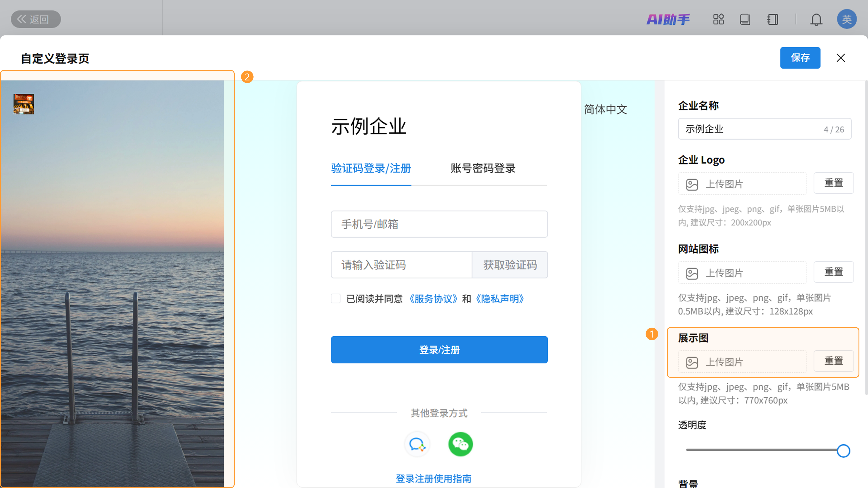The image size is (868, 488).
Task: Open the notebook icon in top bar
Action: coord(773,19)
